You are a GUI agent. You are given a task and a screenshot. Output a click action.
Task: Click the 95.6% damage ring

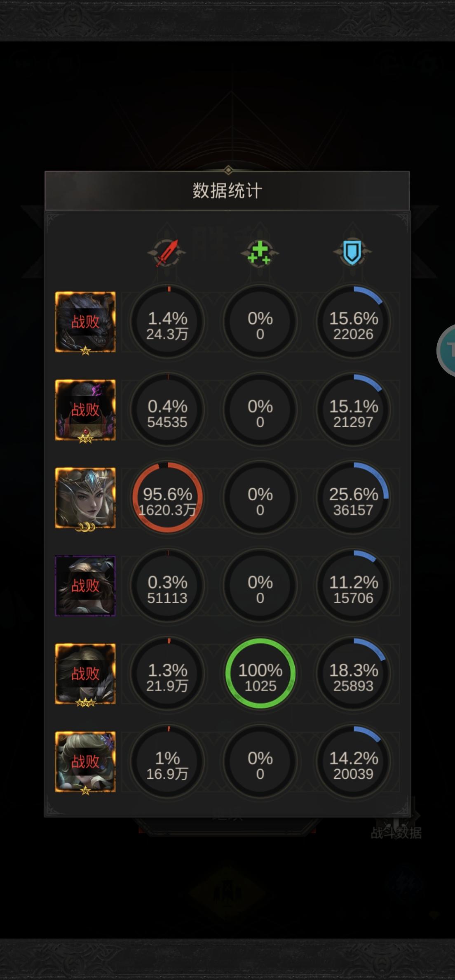167,497
